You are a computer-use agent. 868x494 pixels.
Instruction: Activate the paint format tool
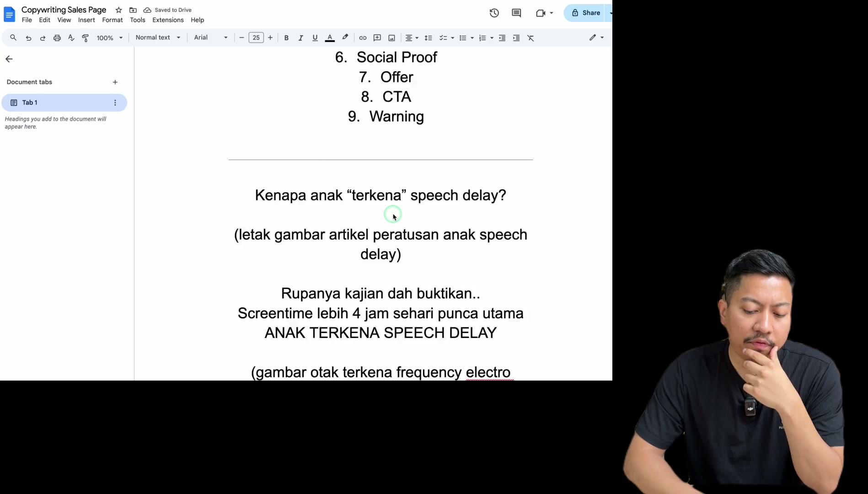point(86,38)
